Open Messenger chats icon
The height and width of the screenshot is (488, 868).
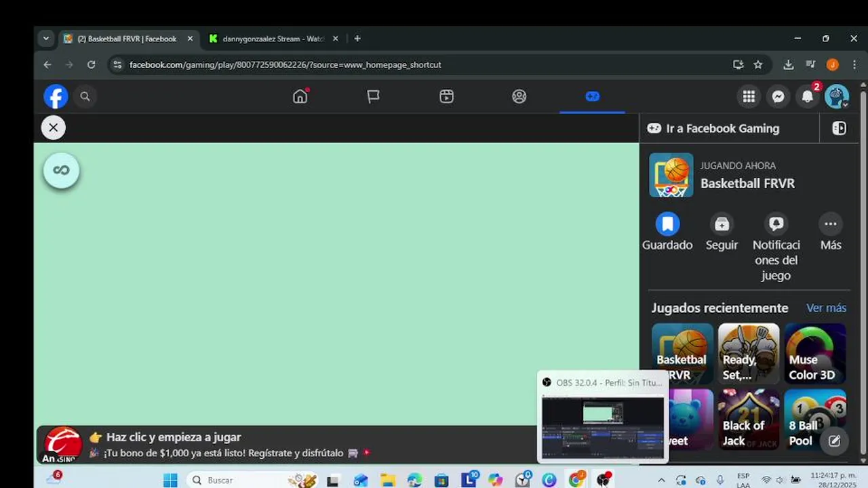point(778,96)
